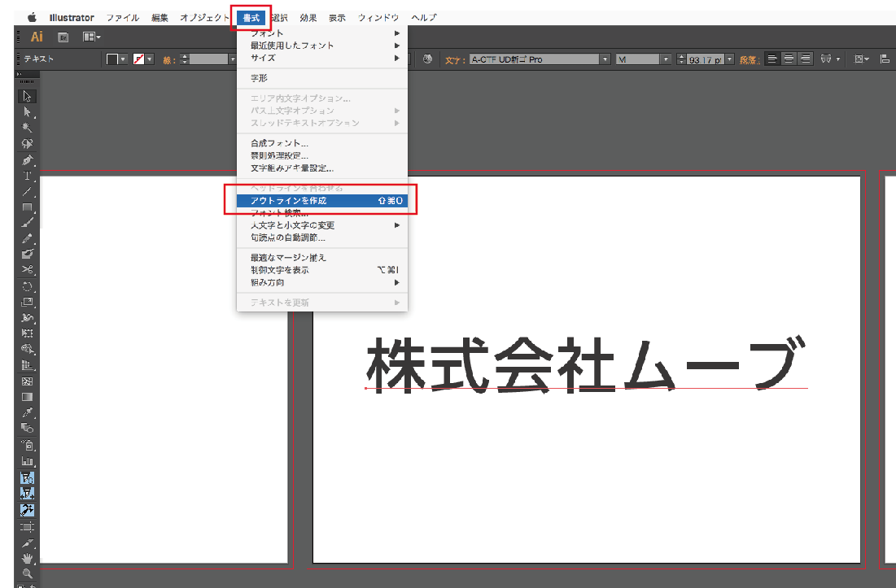
Task: Choose 合成フォント... menu item
Action: [x=322, y=143]
